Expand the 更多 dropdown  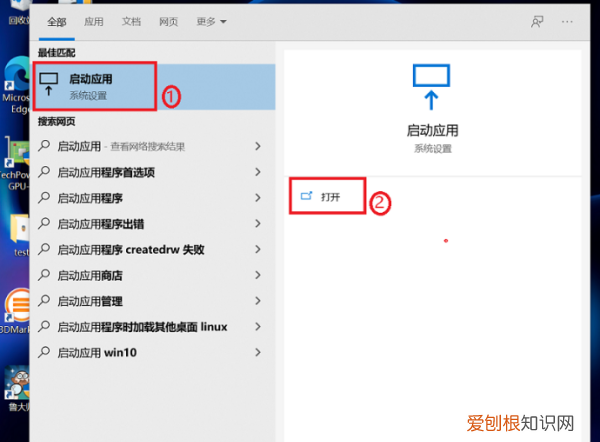click(x=211, y=22)
